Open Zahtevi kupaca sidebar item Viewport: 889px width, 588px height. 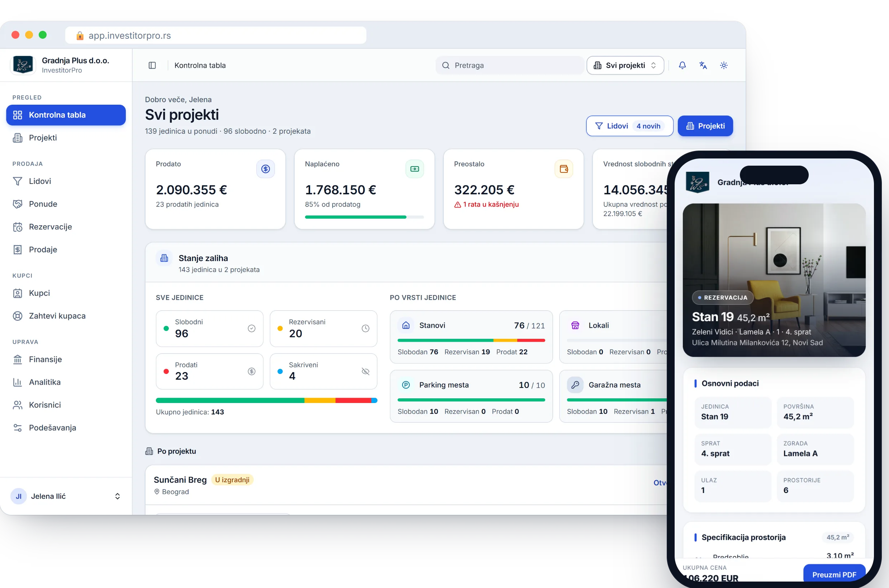[x=66, y=316]
